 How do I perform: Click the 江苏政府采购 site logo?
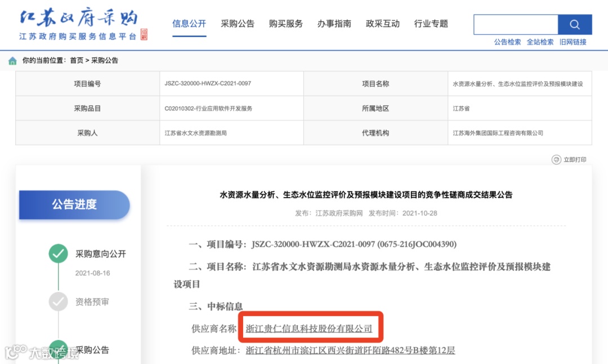(78, 24)
